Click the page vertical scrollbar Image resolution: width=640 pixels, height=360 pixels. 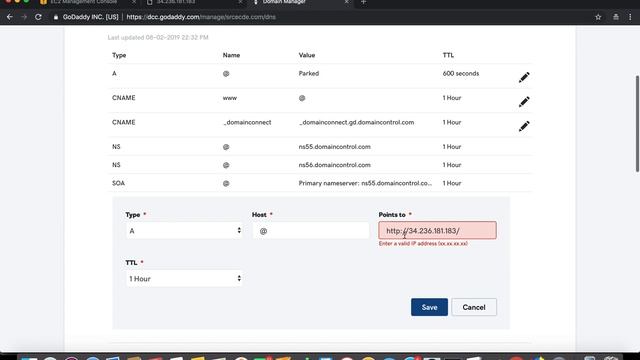pos(637,124)
